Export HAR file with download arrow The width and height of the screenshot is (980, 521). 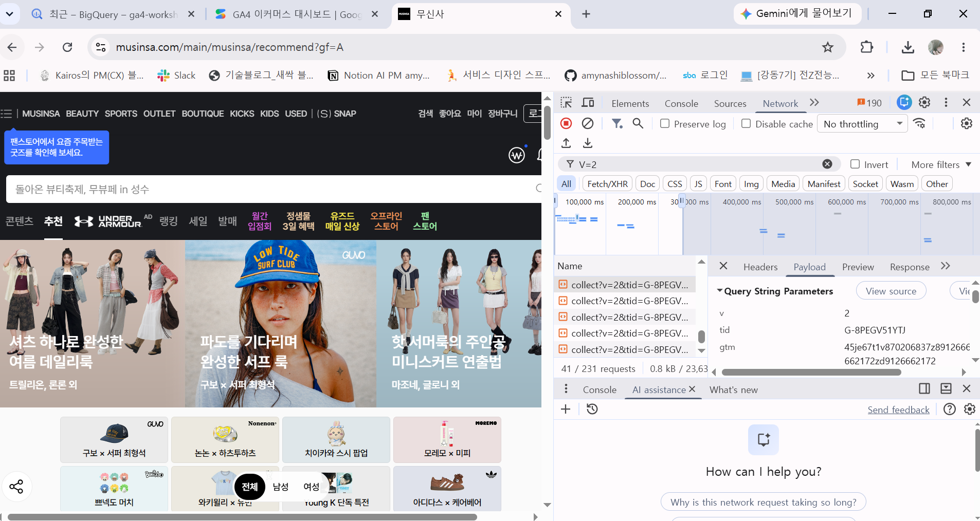coord(588,143)
